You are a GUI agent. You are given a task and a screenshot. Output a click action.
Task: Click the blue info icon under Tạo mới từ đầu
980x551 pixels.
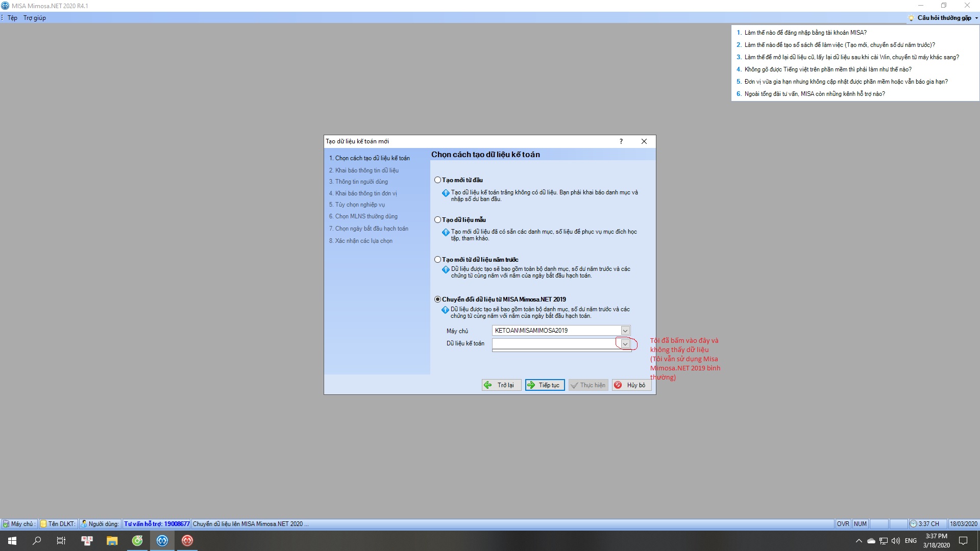pos(446,193)
